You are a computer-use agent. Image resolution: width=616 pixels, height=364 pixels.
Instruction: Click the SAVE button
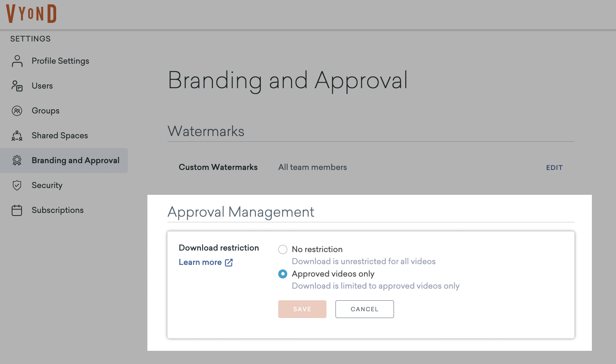tap(302, 309)
